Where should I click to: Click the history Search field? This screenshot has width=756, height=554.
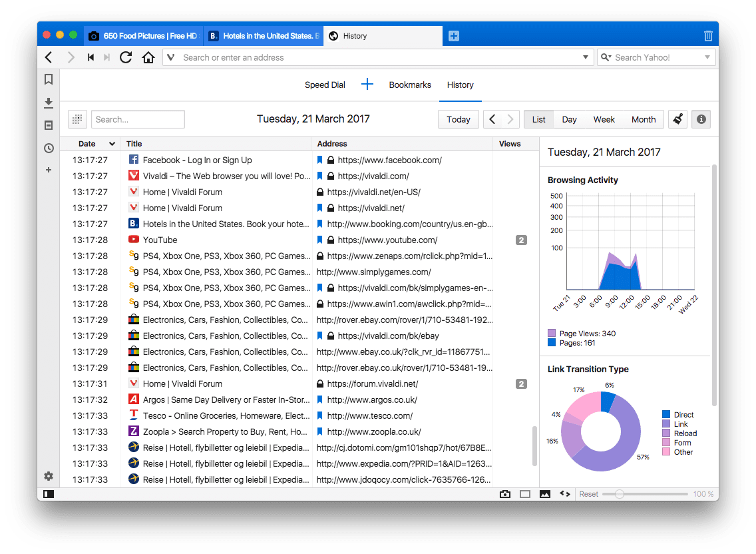[x=138, y=119]
